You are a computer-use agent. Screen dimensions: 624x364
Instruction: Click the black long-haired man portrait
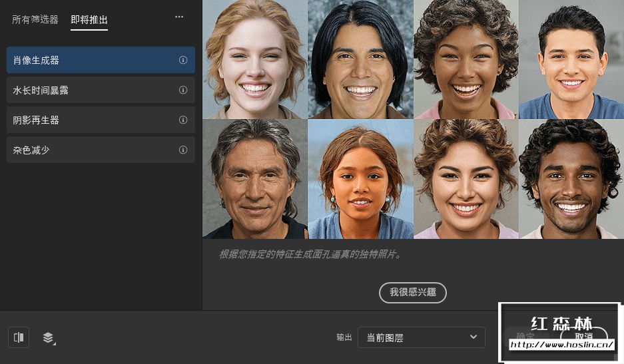tap(360, 60)
